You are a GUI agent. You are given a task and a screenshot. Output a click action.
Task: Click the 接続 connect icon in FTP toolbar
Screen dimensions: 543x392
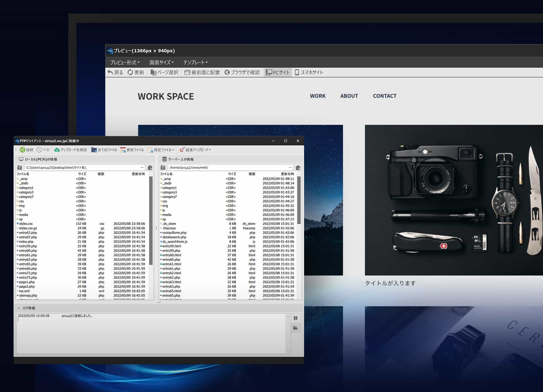pyautogui.click(x=22, y=150)
